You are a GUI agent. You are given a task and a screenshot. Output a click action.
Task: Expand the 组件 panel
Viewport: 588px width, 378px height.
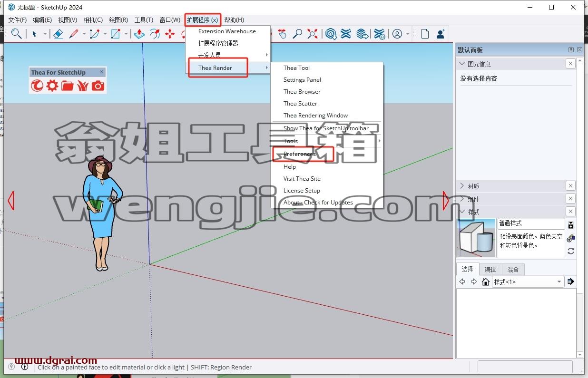click(x=461, y=199)
